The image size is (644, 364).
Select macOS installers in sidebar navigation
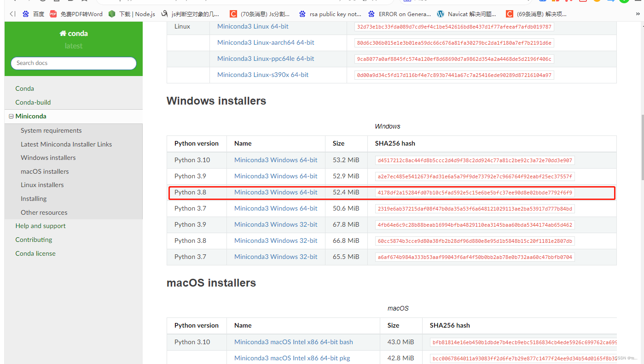click(45, 171)
